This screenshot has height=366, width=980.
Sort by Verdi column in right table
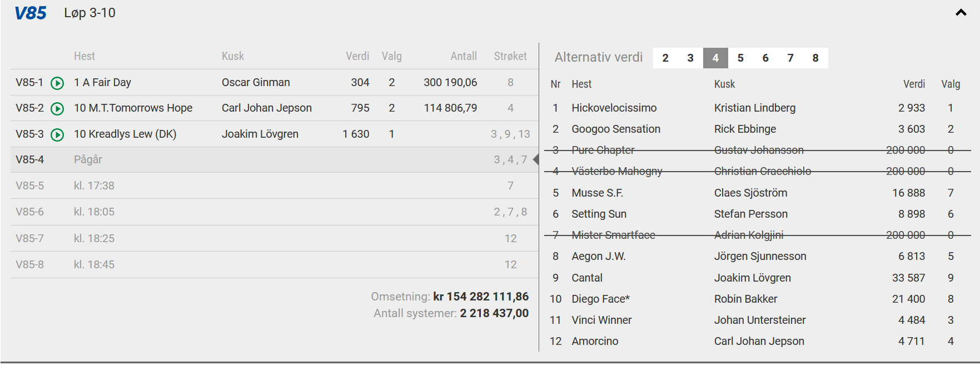(x=914, y=84)
